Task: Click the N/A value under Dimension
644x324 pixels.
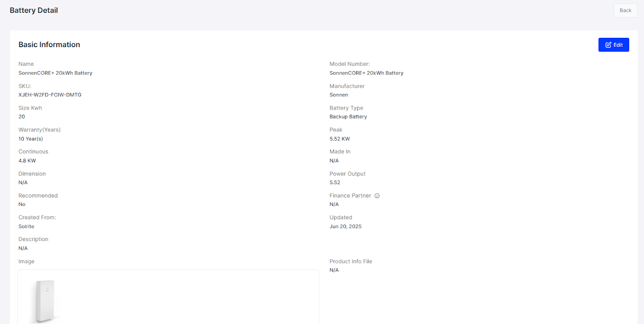Action: [23, 183]
